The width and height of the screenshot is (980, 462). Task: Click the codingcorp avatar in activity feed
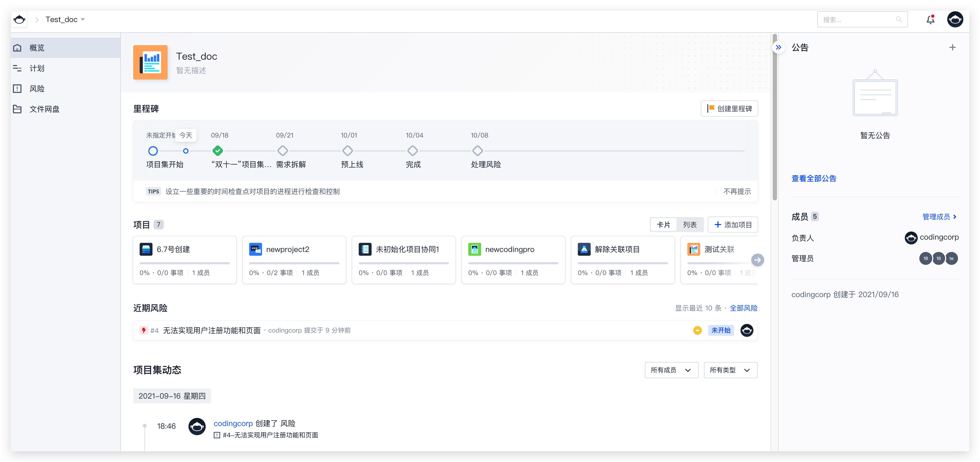(x=197, y=426)
